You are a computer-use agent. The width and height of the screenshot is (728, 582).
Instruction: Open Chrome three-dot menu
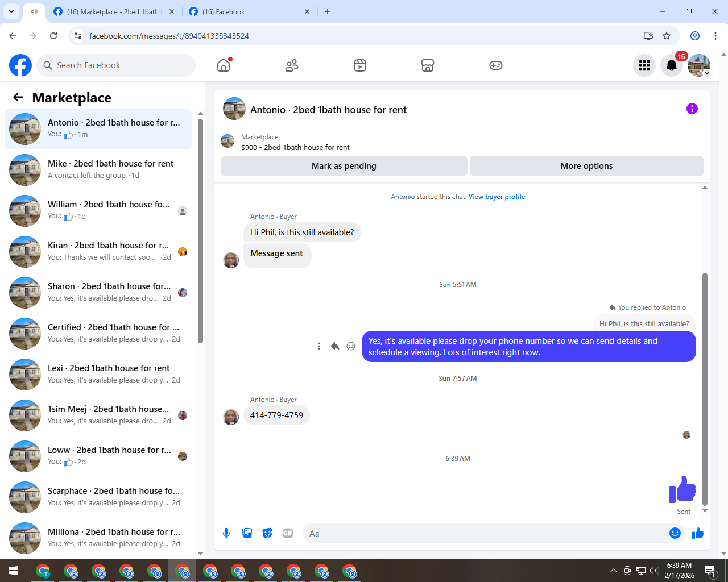715,36
